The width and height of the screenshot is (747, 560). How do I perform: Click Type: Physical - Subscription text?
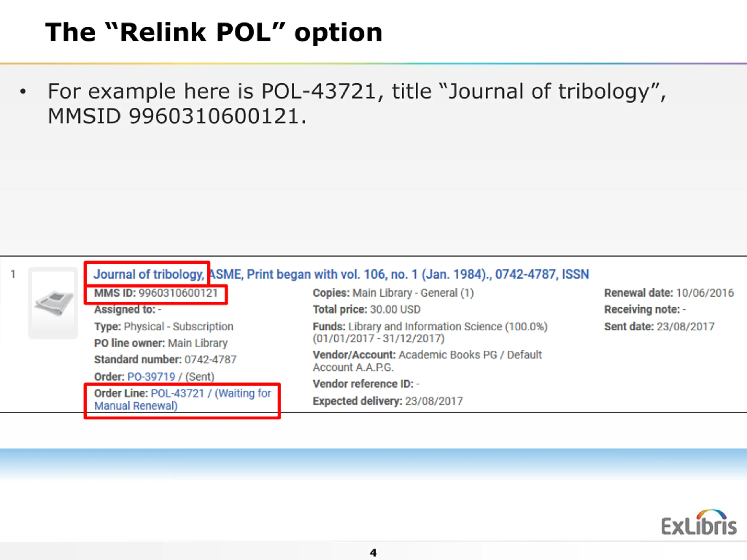tap(163, 326)
